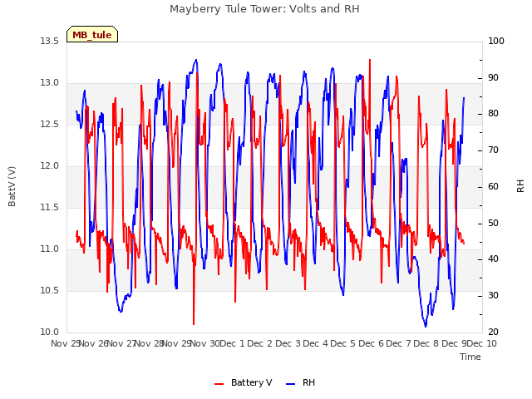Select the 'Battery V' legend label

(251, 382)
